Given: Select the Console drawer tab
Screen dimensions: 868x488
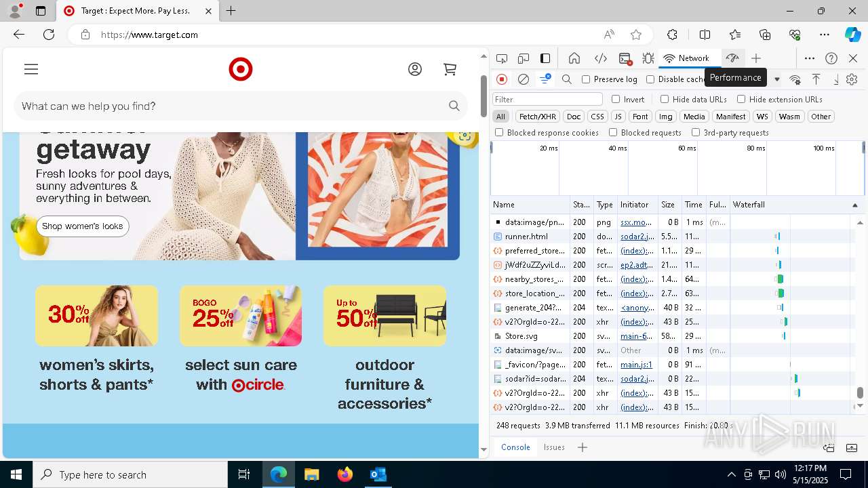Looking at the screenshot, I should [x=515, y=447].
